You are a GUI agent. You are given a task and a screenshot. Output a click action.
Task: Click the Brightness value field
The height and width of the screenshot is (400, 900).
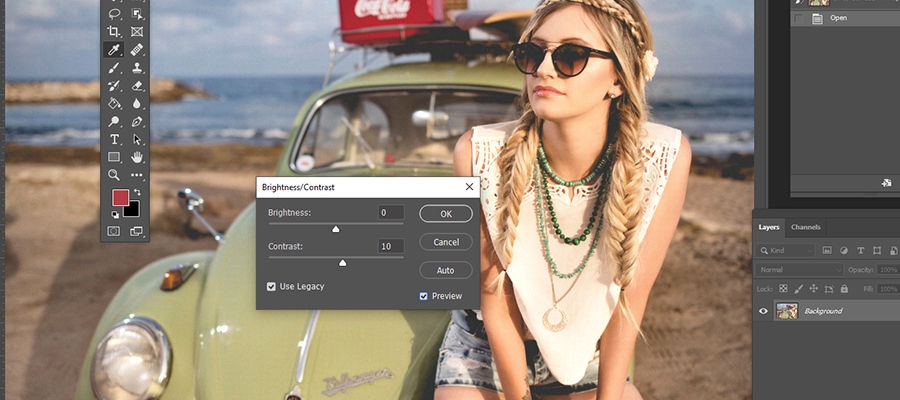point(390,213)
